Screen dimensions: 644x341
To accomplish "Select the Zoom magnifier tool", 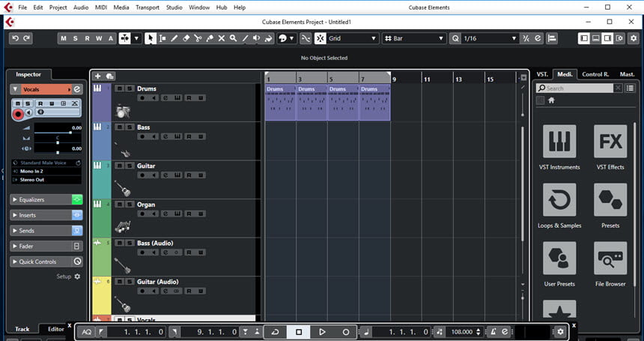I will click(234, 38).
